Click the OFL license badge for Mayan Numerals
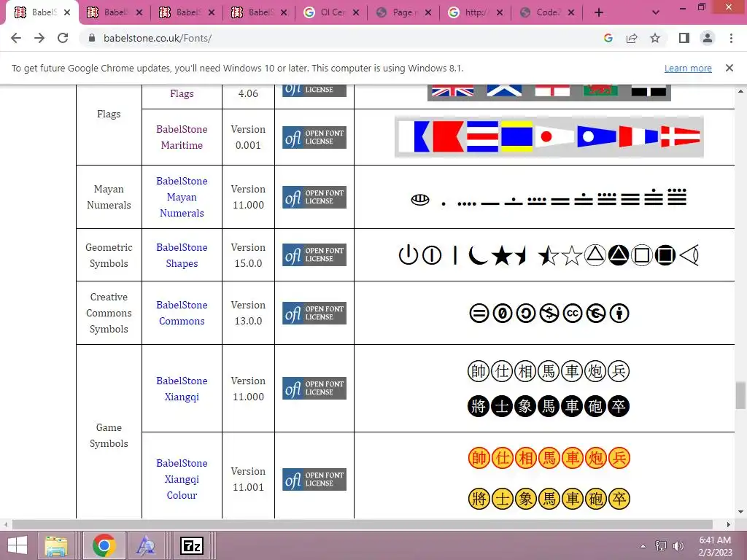This screenshot has width=747, height=560. [314, 197]
